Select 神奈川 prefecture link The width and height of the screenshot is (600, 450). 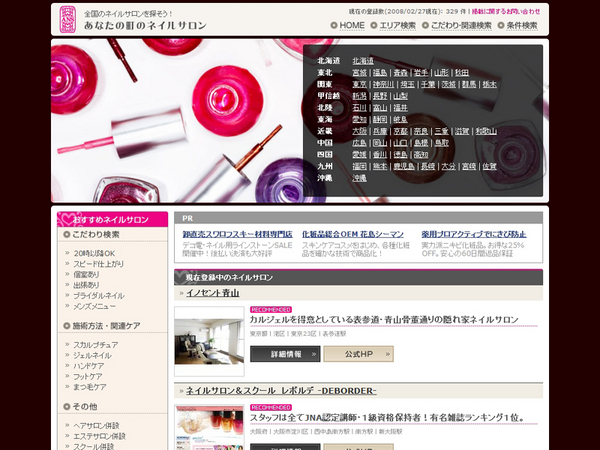(383, 84)
